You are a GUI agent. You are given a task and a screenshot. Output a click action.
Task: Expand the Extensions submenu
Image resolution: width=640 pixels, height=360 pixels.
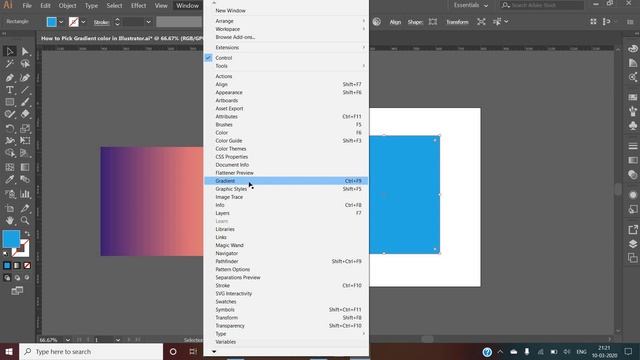point(286,47)
